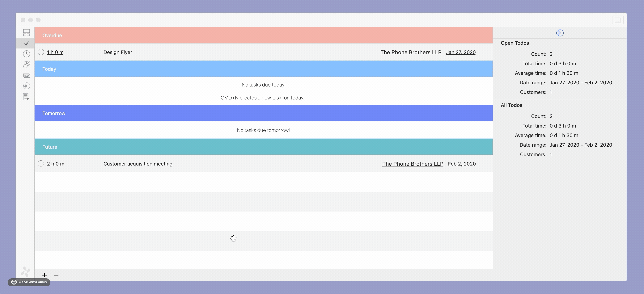Click the Open Todos heading
644x294 pixels.
[x=515, y=43]
